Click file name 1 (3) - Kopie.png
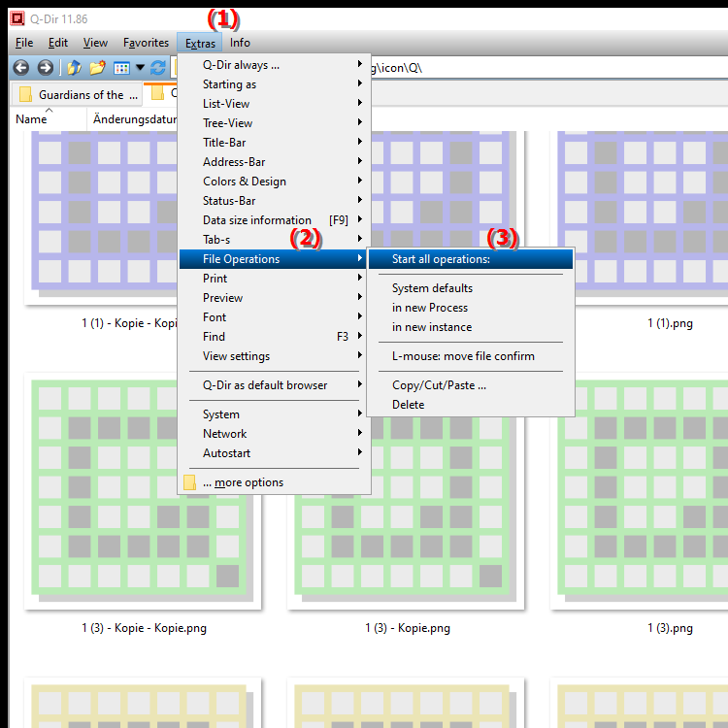728x728 pixels. pos(408,628)
